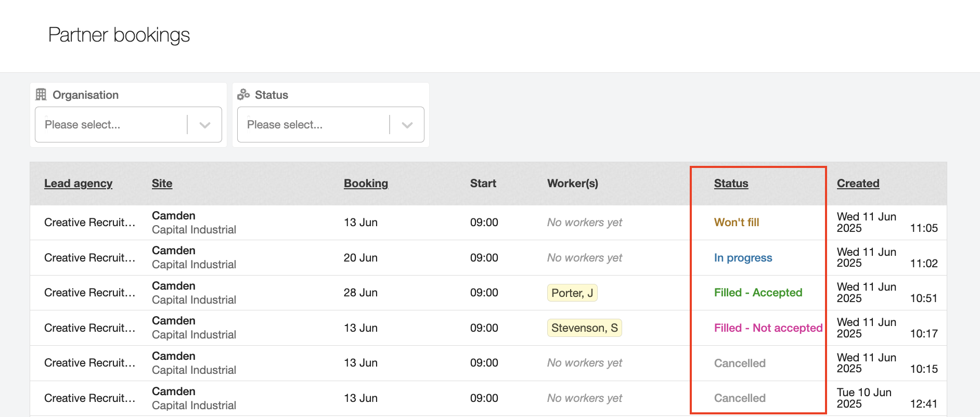Click the Organisation building icon
This screenshot has width=980, height=417.
tap(41, 95)
